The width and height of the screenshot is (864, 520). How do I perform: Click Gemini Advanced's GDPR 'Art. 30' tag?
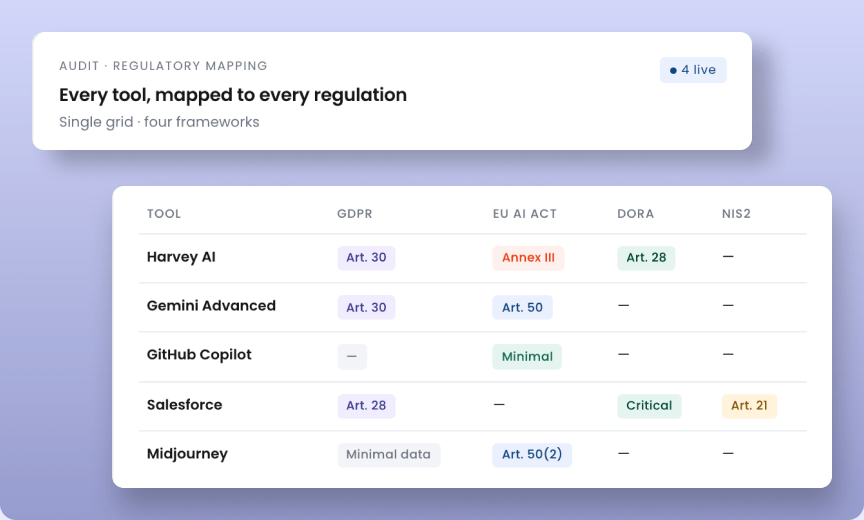[x=366, y=307]
